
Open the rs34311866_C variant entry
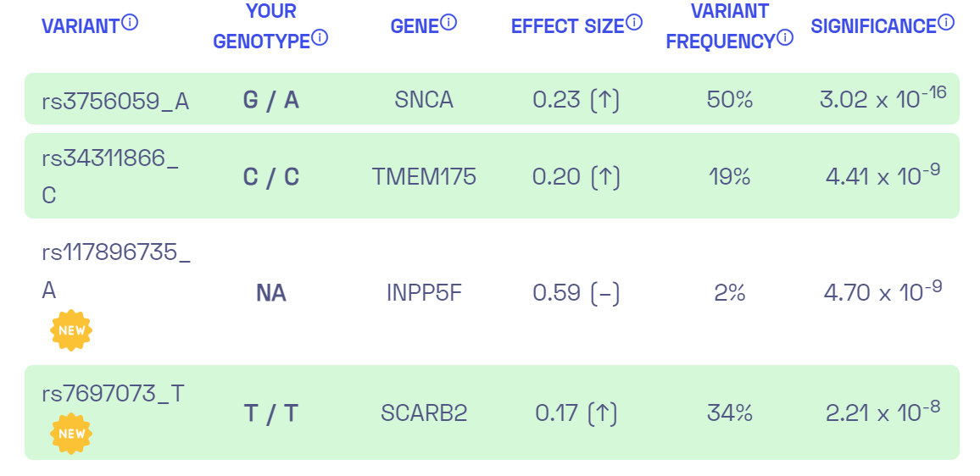point(110,176)
